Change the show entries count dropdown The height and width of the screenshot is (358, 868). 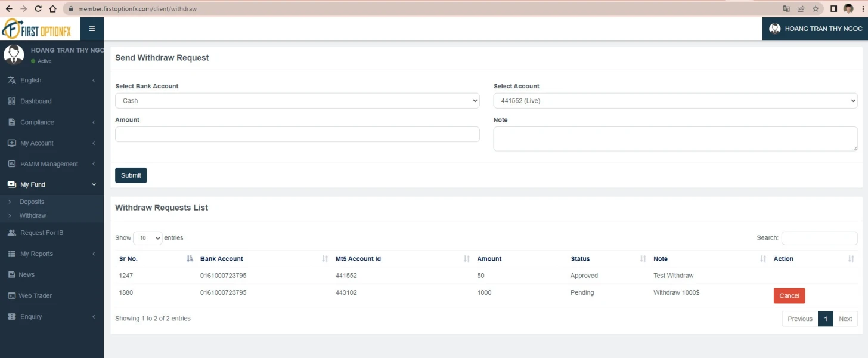(x=147, y=238)
